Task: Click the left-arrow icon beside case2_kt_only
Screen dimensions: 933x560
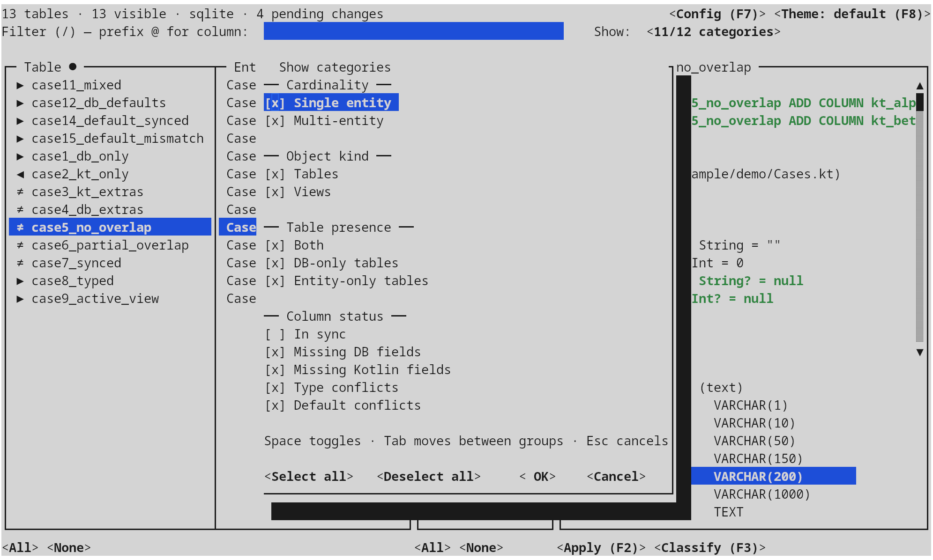Action: (20, 174)
